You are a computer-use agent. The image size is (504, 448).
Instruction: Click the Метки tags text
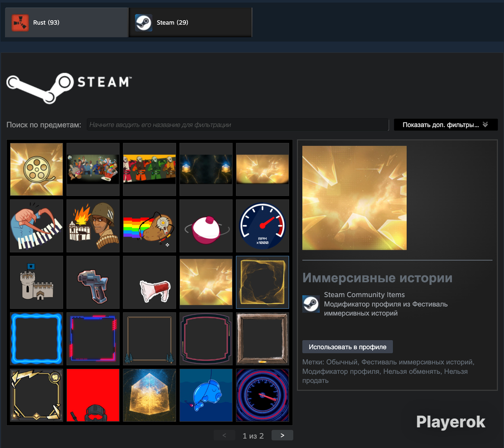click(388, 371)
